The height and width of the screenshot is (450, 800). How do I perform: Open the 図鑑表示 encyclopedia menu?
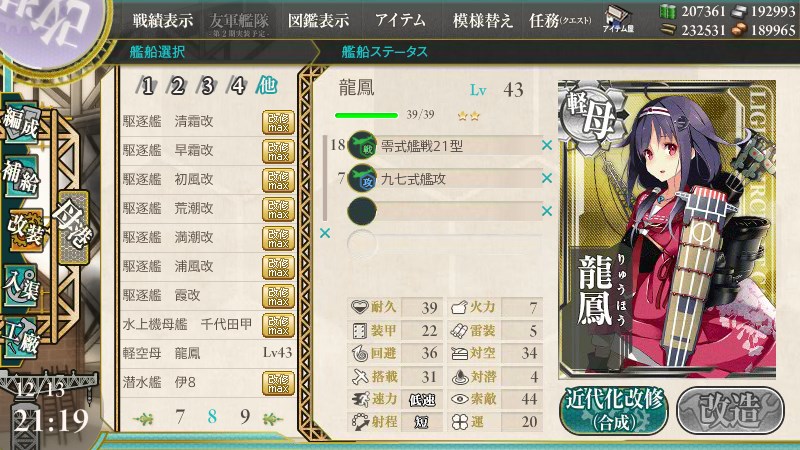click(318, 21)
